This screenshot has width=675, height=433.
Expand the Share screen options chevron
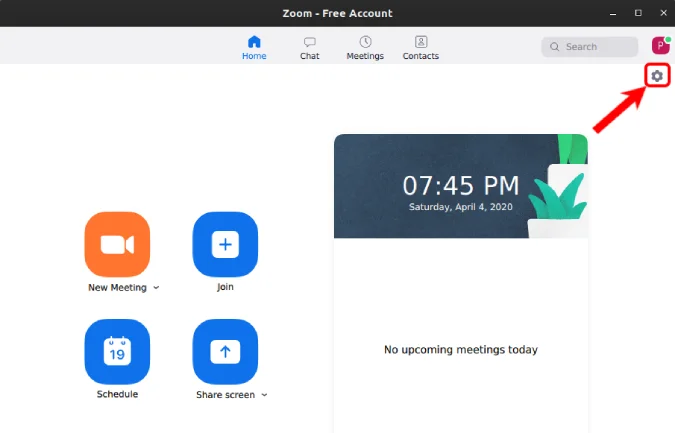pyautogui.click(x=264, y=395)
